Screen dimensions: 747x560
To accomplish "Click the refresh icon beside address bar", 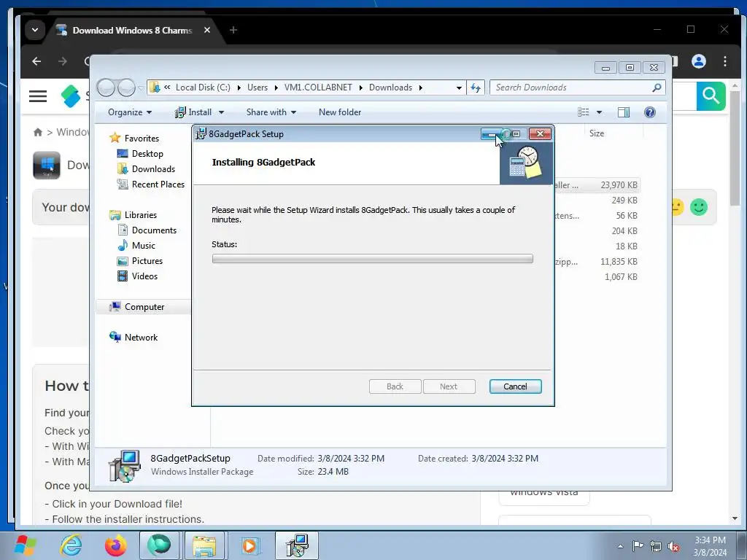I will point(476,87).
